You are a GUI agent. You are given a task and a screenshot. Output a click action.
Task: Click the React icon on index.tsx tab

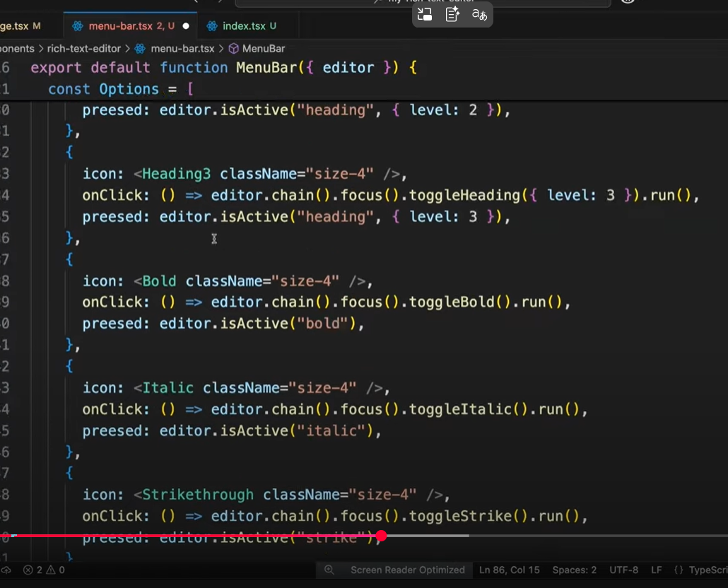(211, 26)
